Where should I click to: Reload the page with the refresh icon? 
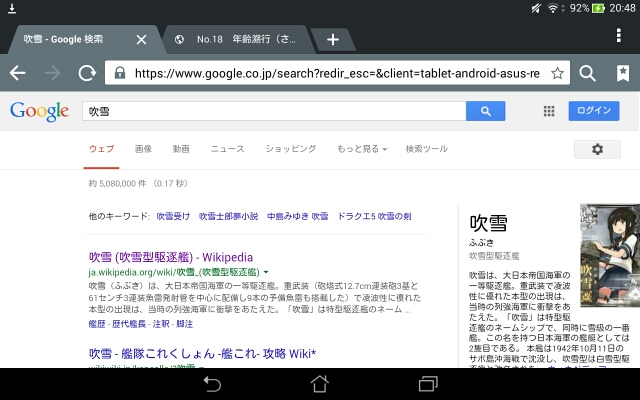pyautogui.click(x=86, y=73)
